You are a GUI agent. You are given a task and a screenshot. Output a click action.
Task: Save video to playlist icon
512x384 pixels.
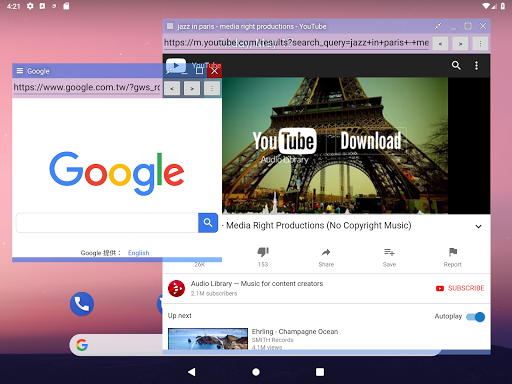coord(389,252)
